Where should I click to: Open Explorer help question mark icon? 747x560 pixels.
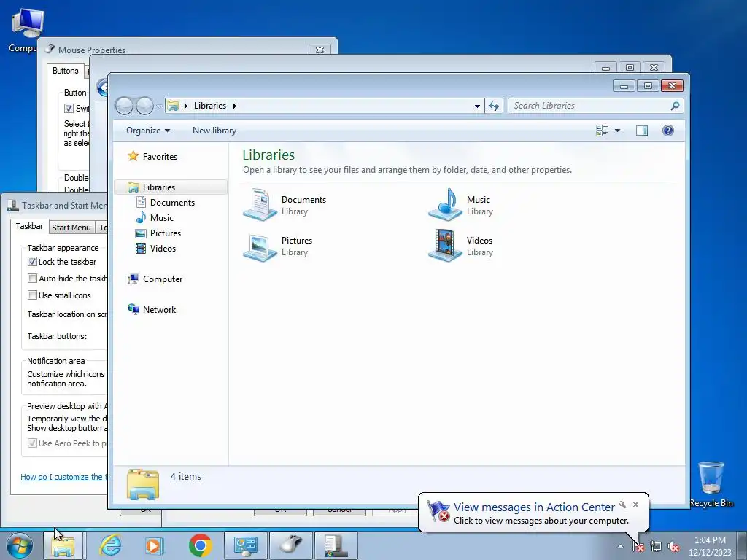coord(668,131)
